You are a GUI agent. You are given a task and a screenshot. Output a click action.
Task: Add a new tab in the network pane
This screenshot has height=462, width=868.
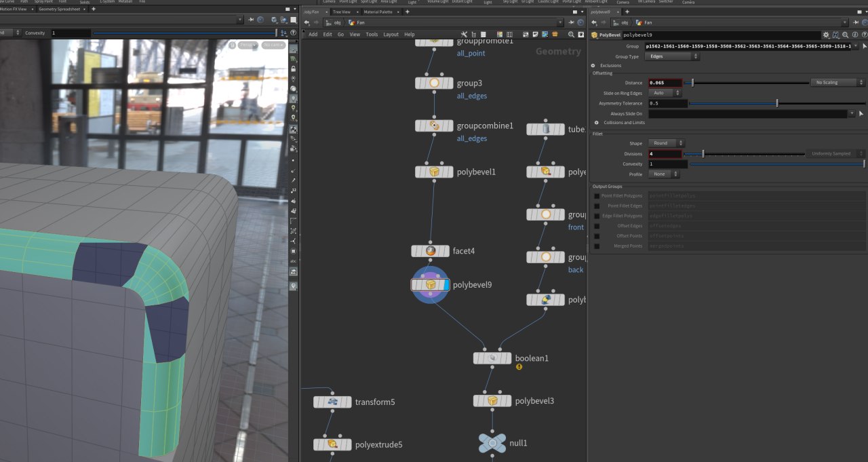point(407,12)
